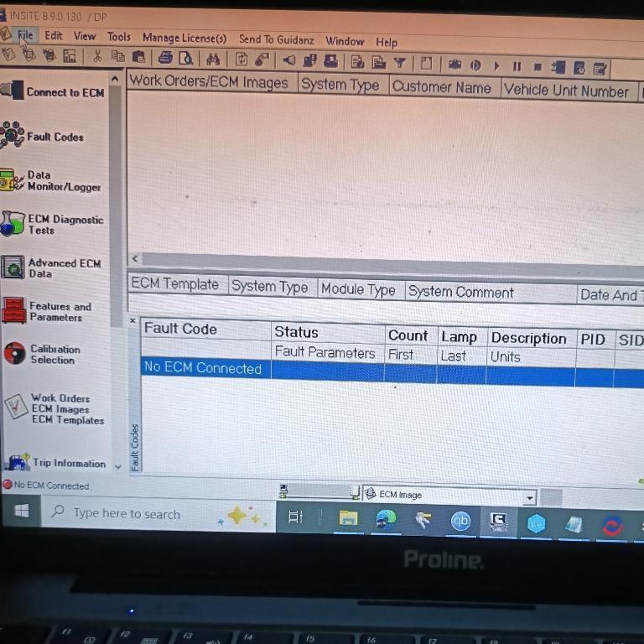Click the Find binoculars toolbar icon
The image size is (644, 644).
[x=213, y=60]
